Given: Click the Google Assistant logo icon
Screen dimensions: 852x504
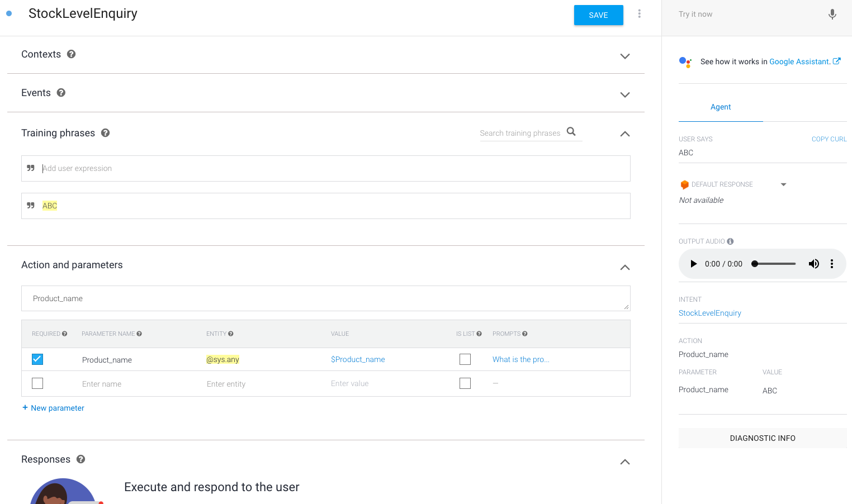Looking at the screenshot, I should (x=685, y=62).
